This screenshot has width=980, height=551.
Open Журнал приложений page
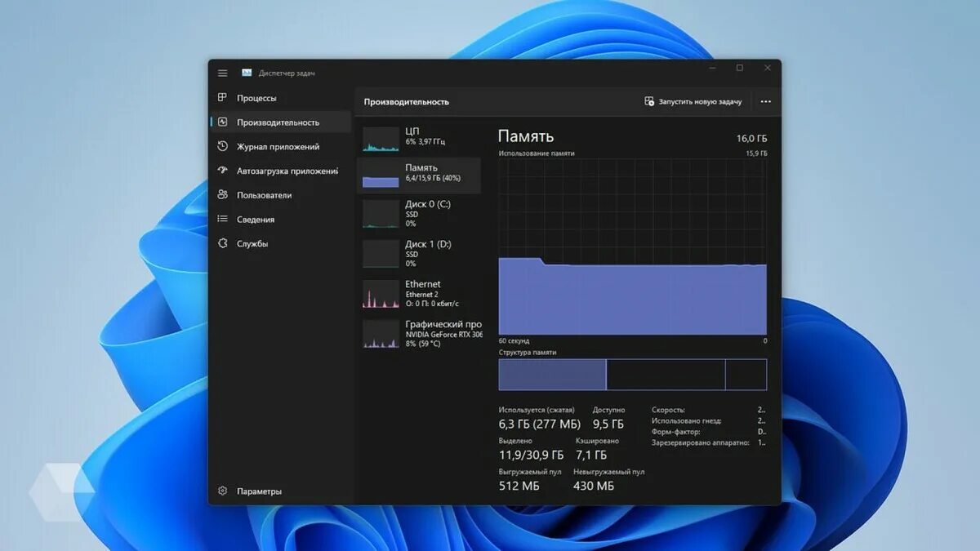click(280, 146)
